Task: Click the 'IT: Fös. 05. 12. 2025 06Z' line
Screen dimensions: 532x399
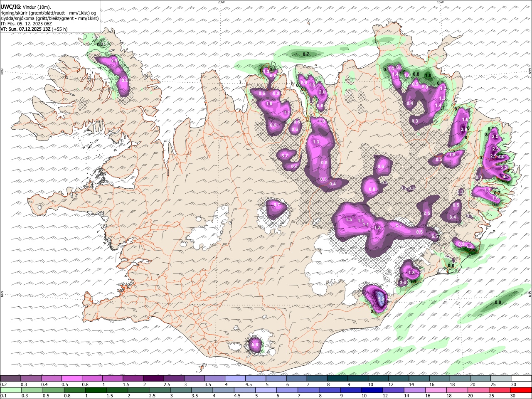Action: (26, 24)
